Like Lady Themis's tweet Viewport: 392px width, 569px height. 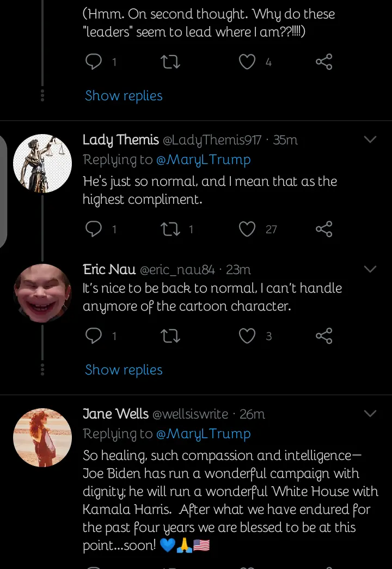click(x=248, y=229)
